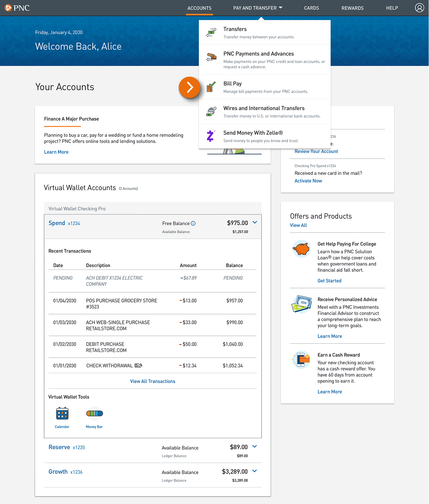429x504 pixels.
Task: Open the user profile account icon
Action: click(420, 7)
